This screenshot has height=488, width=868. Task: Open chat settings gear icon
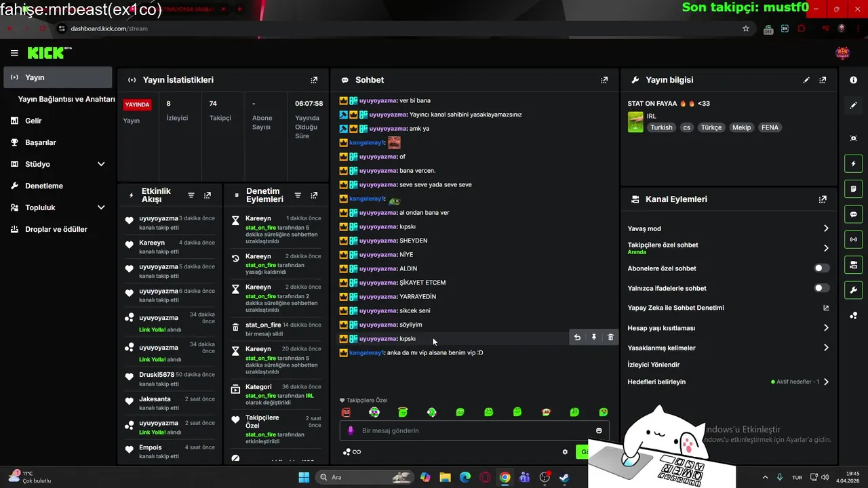tap(565, 452)
